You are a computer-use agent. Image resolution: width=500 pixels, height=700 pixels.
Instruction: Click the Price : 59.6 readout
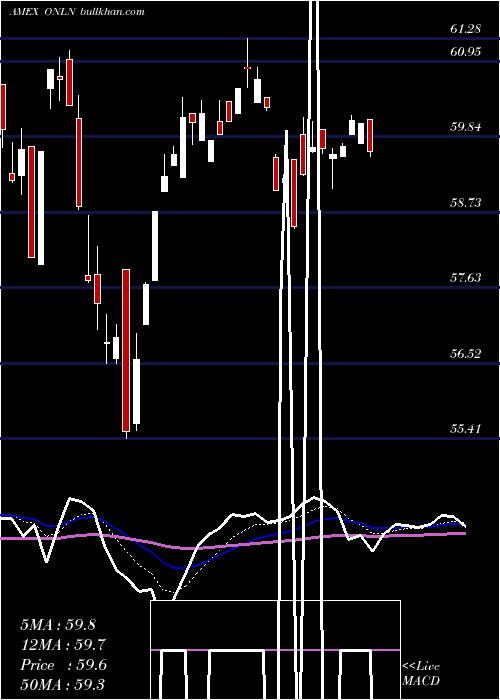click(x=64, y=665)
